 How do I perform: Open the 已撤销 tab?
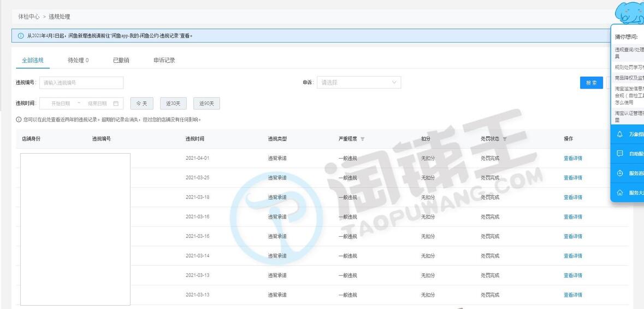tap(121, 60)
